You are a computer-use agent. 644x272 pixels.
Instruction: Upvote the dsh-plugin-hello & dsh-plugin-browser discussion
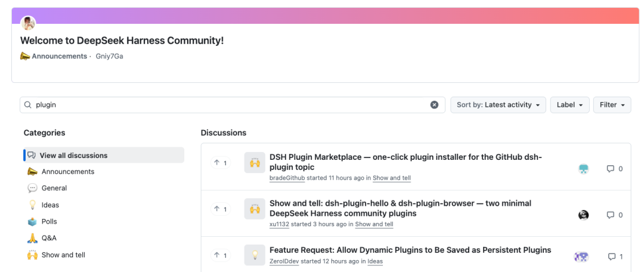[221, 209]
